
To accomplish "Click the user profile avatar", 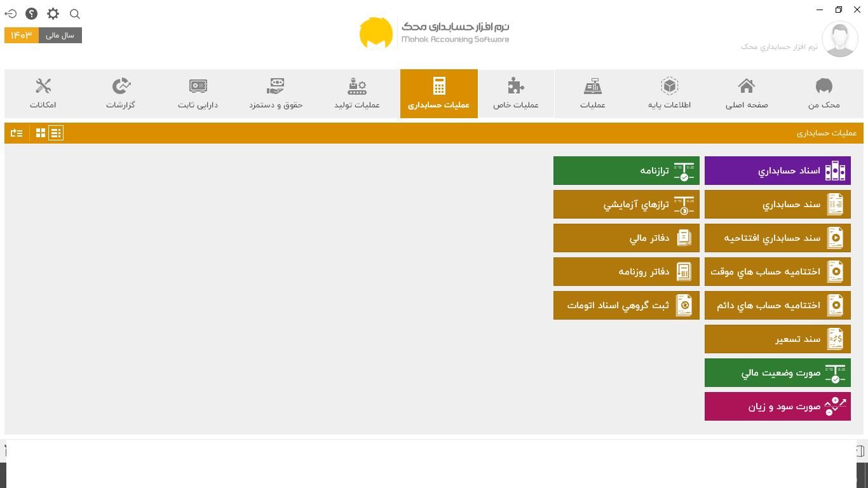I will [x=839, y=39].
